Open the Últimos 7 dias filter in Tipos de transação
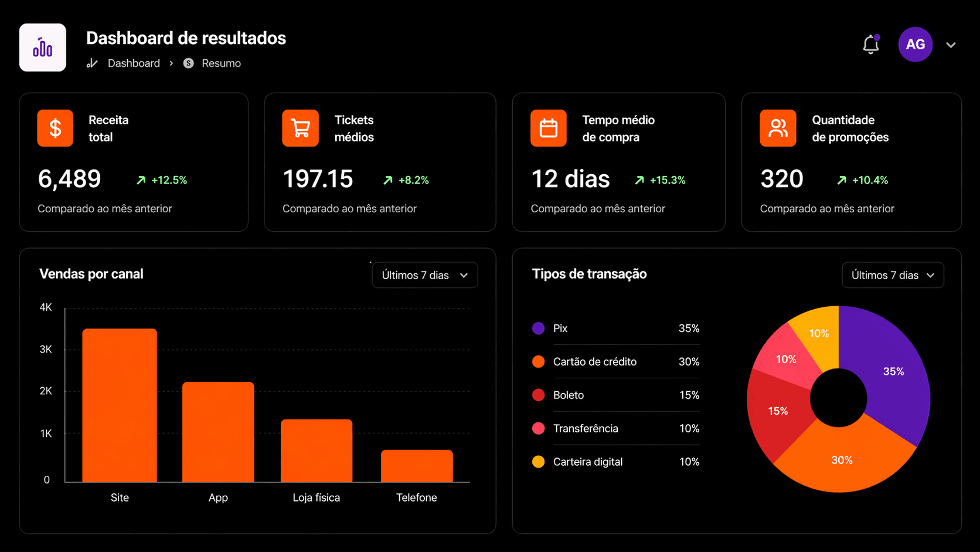The width and height of the screenshot is (980, 552). 892,275
